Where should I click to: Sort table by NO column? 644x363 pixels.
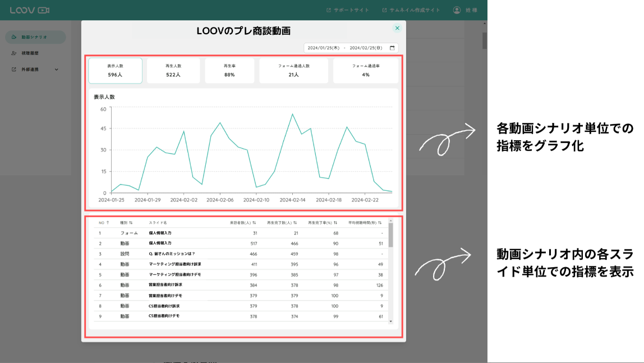(x=104, y=223)
